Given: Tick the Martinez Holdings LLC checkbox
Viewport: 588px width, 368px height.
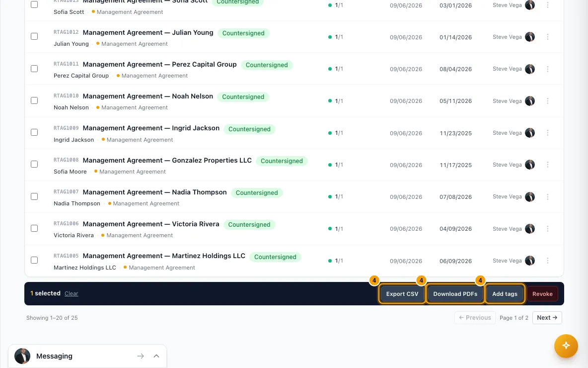Looking at the screenshot, I should pos(34,260).
